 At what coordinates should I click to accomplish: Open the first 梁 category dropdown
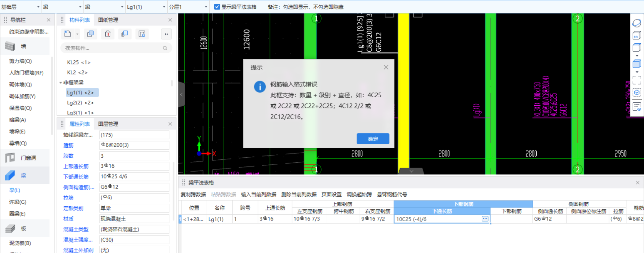[x=62, y=7]
